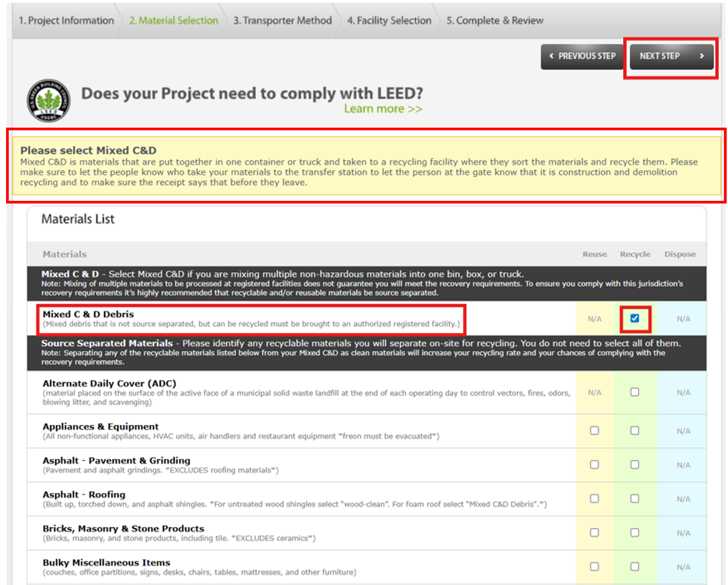728x585 pixels.
Task: Open the LEED Learn more link
Action: tap(383, 109)
